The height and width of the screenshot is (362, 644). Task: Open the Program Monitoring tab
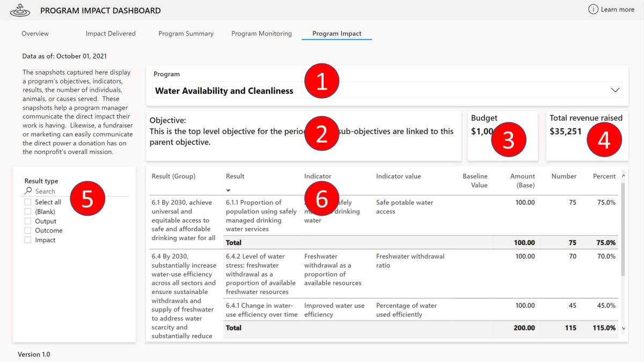(x=261, y=33)
